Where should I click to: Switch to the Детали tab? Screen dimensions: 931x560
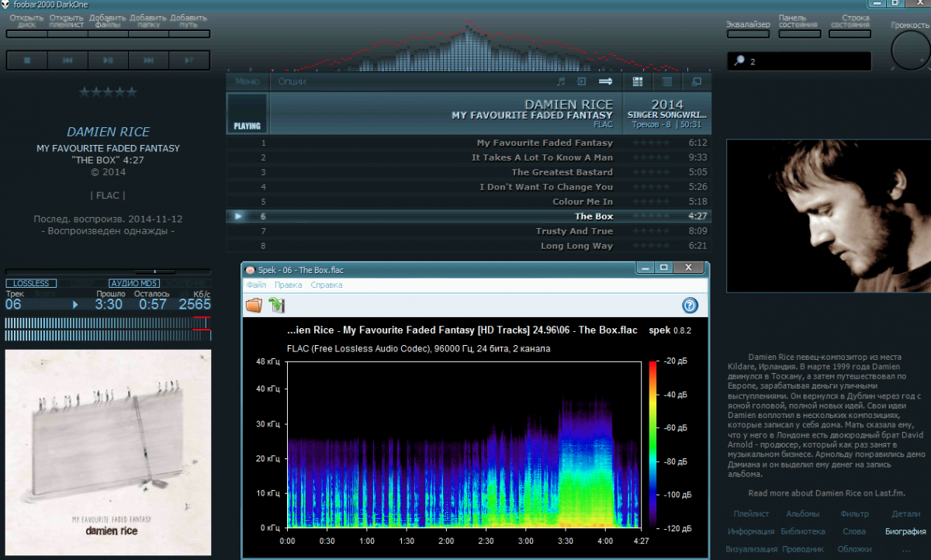point(905,513)
